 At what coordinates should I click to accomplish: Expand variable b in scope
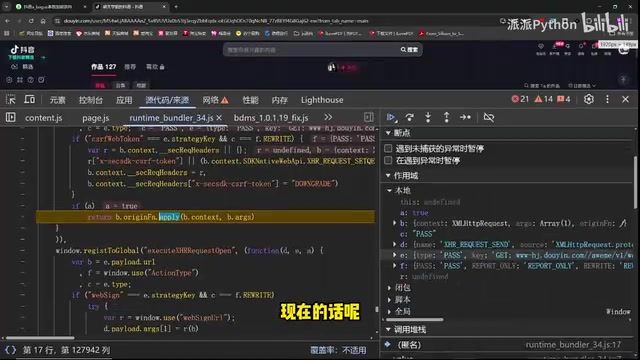[394, 223]
